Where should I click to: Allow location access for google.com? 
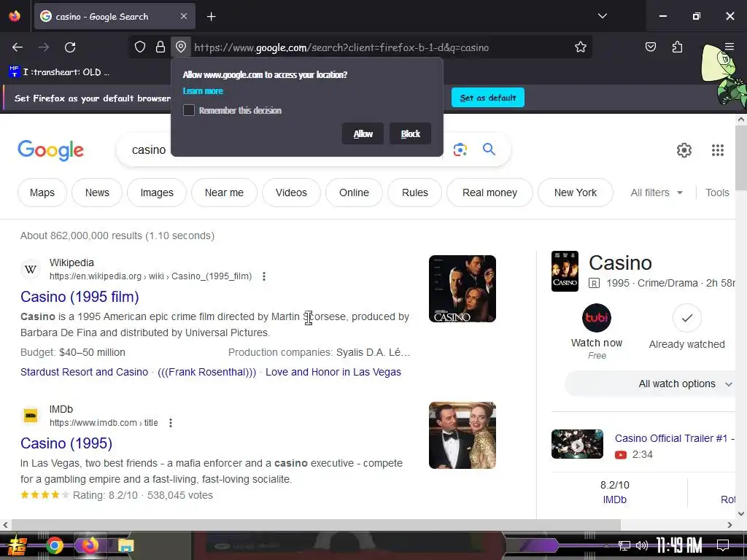point(363,134)
